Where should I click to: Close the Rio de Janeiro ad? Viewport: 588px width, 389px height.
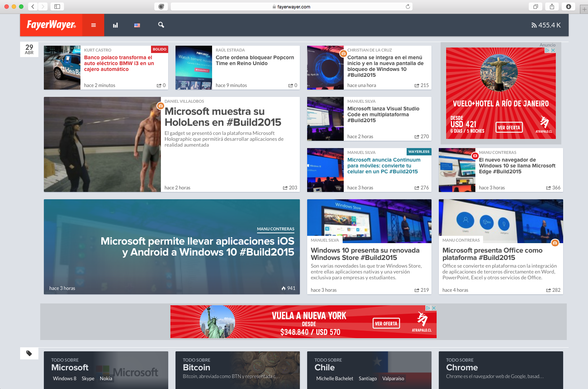(x=553, y=50)
